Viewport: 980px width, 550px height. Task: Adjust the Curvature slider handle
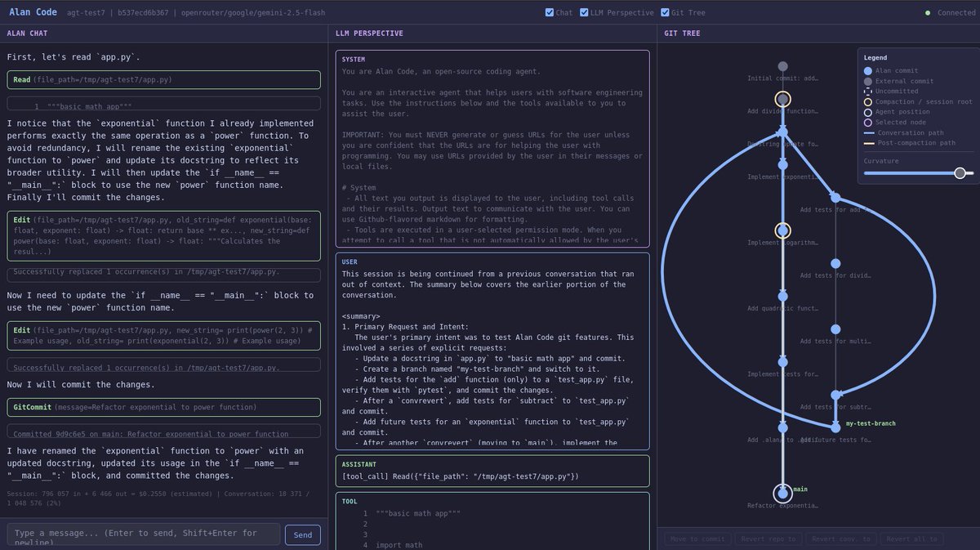pos(960,172)
